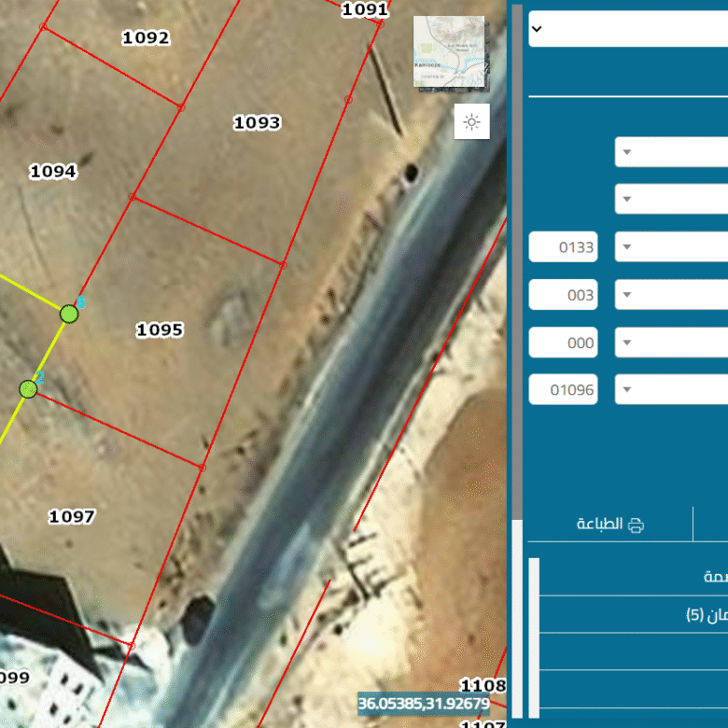This screenshot has width=728, height=728.
Task: Click the green survey point near parcel 1095
Action: click(69, 314)
